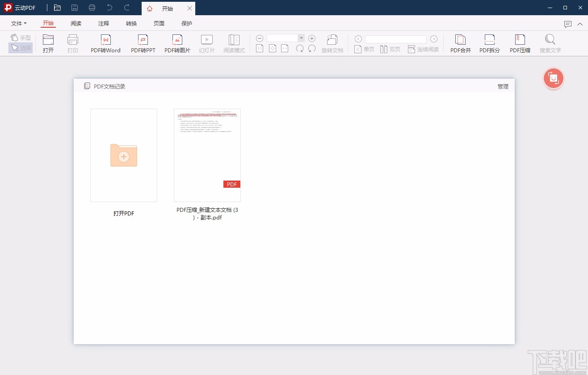Switch to 单页 single page layout
Image resolution: width=588 pixels, height=375 pixels.
[364, 49]
